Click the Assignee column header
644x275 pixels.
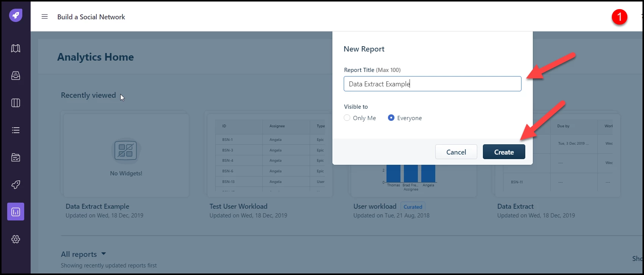point(277,126)
